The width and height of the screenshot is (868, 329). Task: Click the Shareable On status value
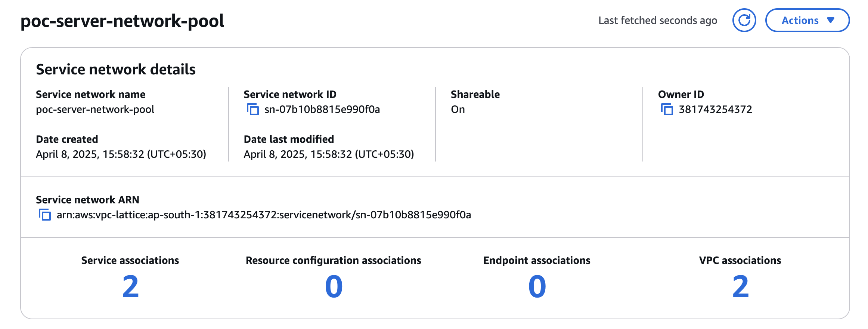[x=458, y=110]
